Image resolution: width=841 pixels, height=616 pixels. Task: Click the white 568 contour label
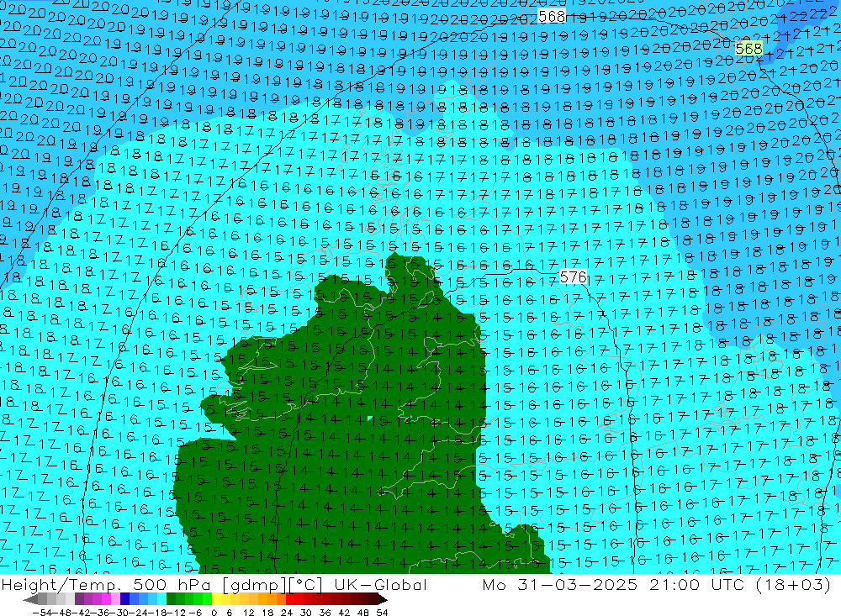552,17
